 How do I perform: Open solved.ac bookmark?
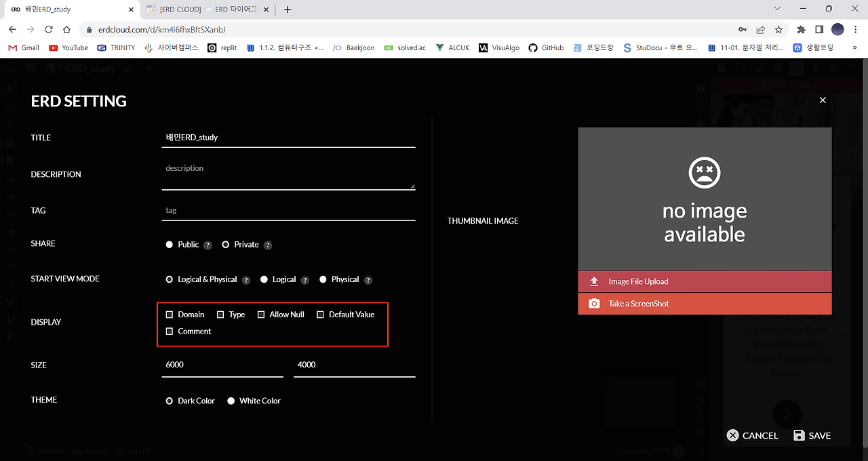click(405, 47)
